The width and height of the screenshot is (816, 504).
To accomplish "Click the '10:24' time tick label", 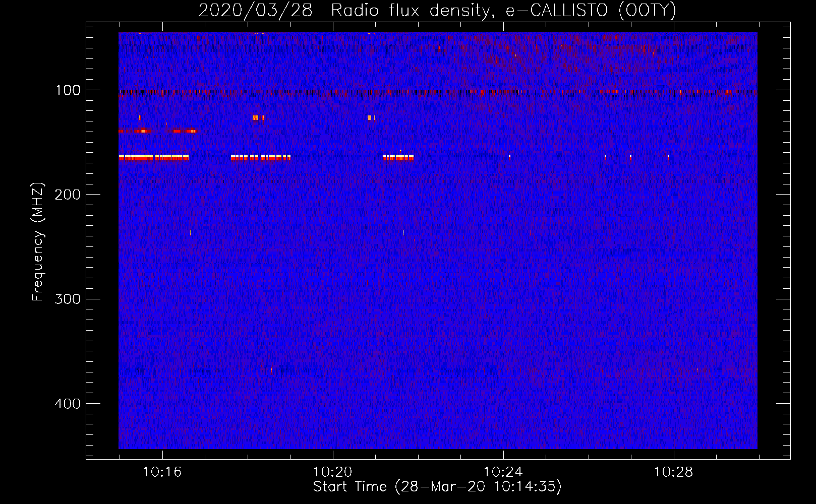I will point(503,472).
